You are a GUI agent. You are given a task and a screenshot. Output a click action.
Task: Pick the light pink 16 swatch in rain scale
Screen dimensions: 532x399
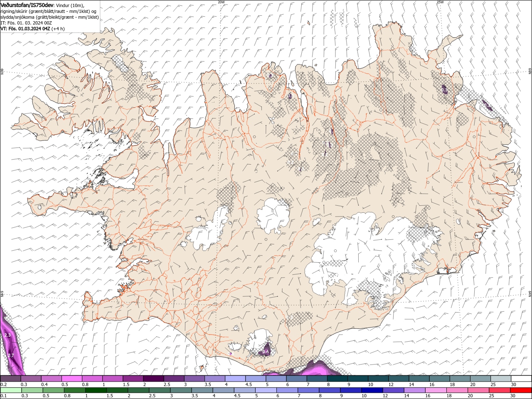[x=436, y=390]
